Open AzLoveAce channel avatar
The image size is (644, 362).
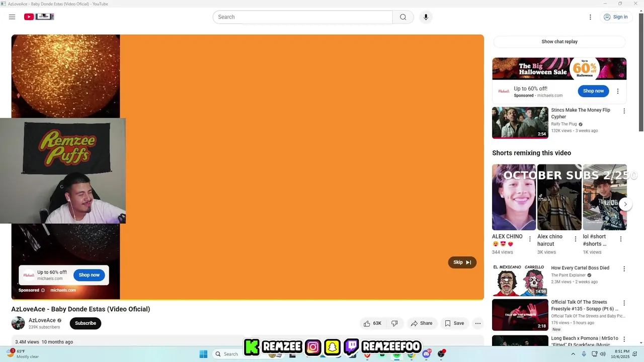pos(18,323)
